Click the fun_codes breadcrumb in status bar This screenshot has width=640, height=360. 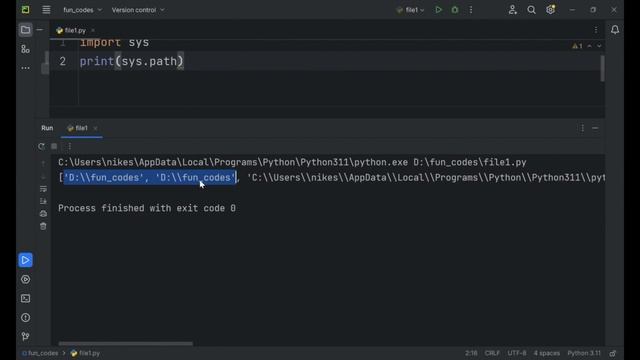pyautogui.click(x=40, y=353)
